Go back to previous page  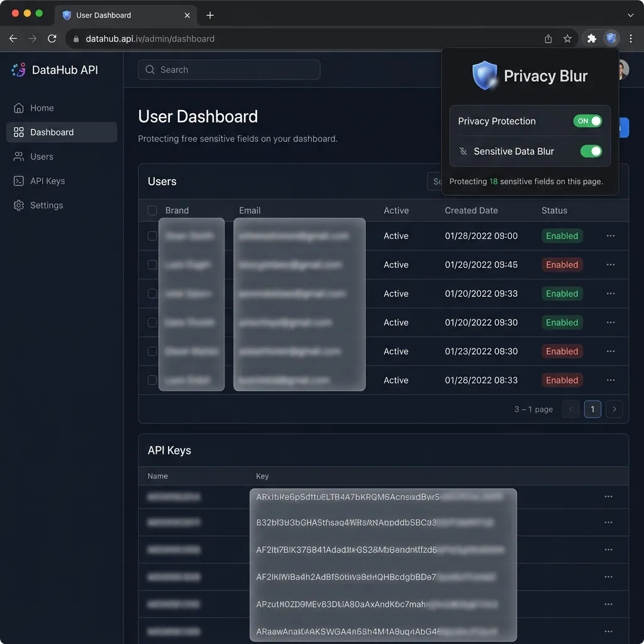click(13, 38)
